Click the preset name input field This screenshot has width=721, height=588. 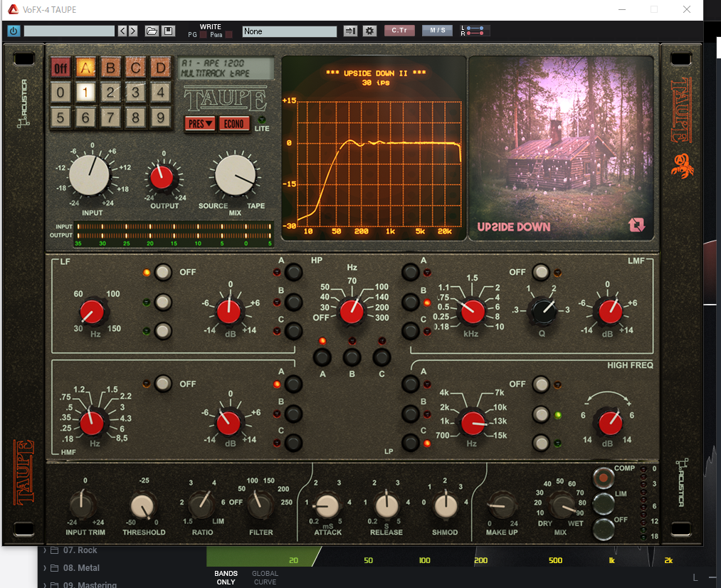[69, 31]
